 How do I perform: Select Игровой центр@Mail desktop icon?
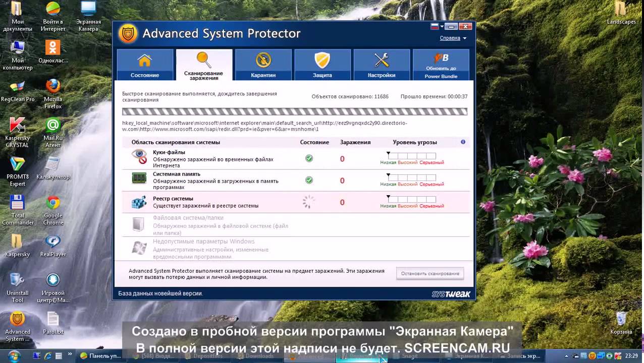(53, 288)
